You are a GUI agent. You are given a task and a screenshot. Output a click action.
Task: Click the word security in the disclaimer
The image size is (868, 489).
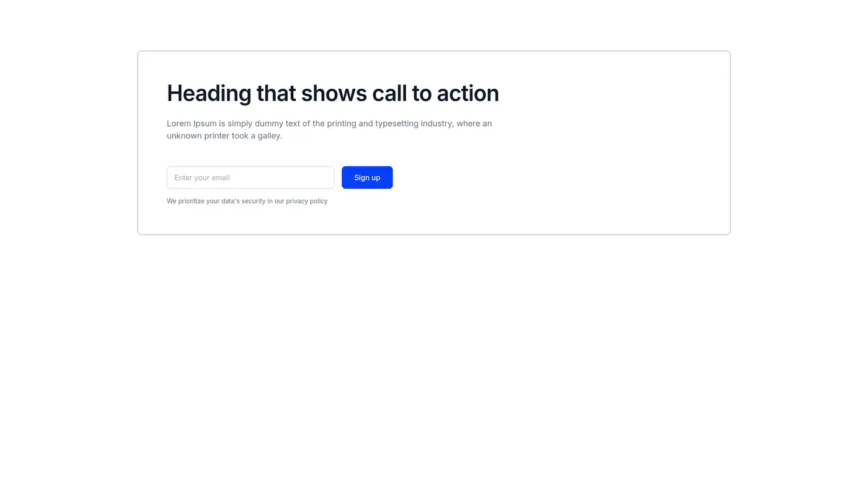pos(253,201)
